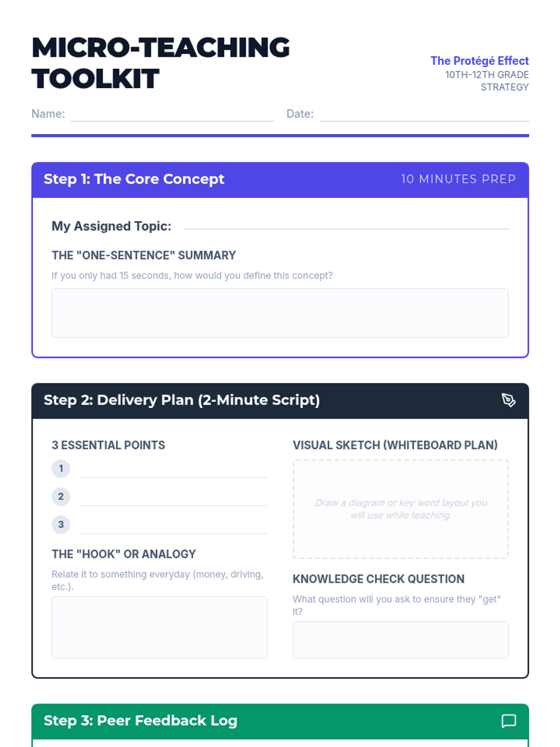Image resolution: width=560 pixels, height=747 pixels.
Task: Click The Protégé Effect link text
Action: (479, 61)
